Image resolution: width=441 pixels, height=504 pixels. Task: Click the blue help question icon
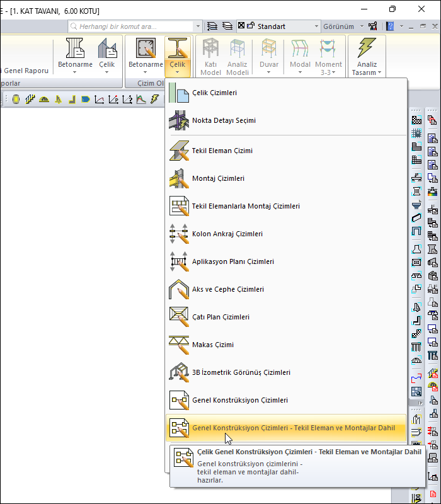pos(390,26)
